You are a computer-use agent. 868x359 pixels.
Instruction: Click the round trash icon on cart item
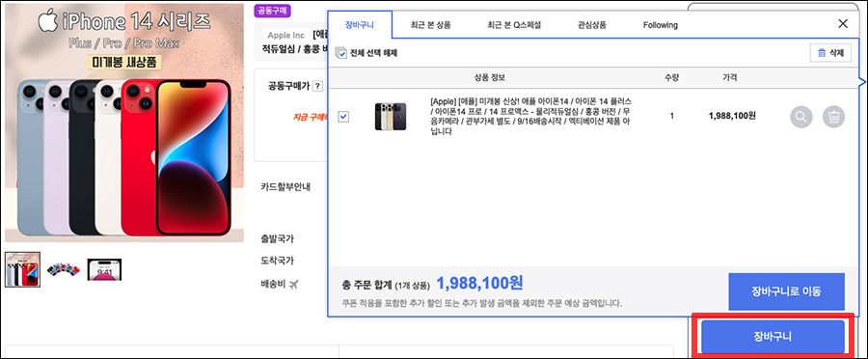pyautogui.click(x=833, y=117)
